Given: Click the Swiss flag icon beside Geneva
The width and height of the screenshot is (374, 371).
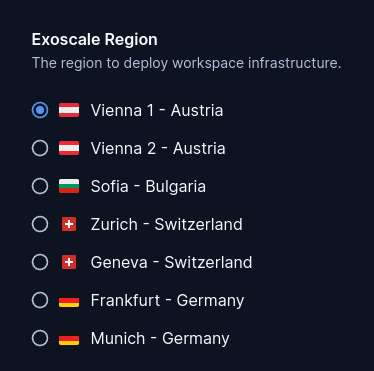Looking at the screenshot, I should click(69, 262).
